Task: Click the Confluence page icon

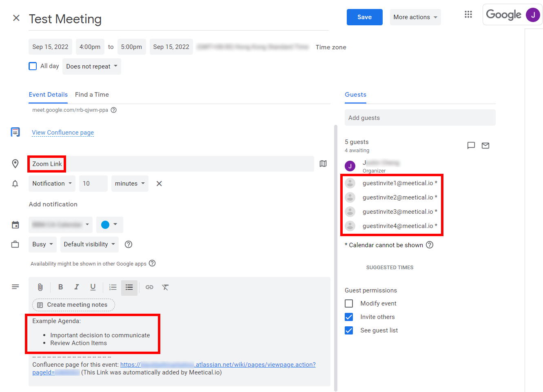Action: pyautogui.click(x=15, y=132)
